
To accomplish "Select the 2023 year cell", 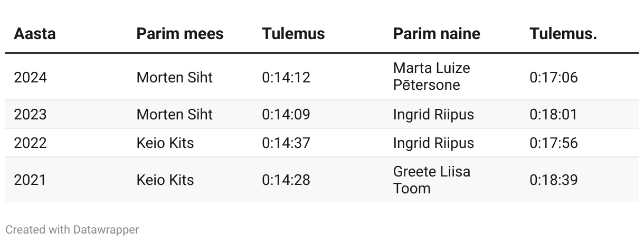I will 30,114.
